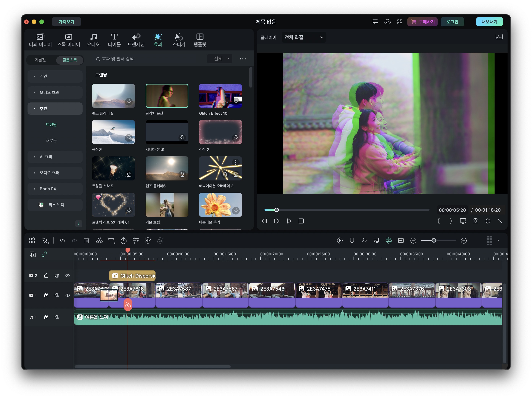The width and height of the screenshot is (532, 398).
Task: Take a snapshot with the camera icon
Action: coord(475,221)
